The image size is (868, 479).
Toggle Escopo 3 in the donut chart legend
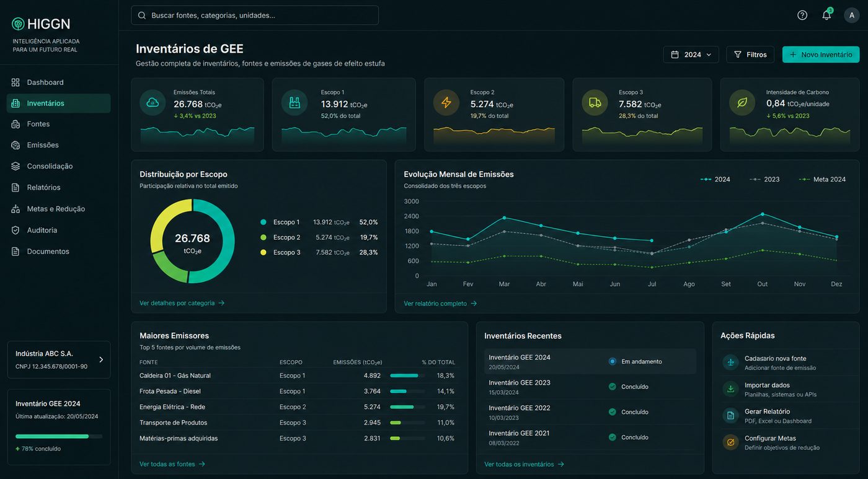pos(280,252)
